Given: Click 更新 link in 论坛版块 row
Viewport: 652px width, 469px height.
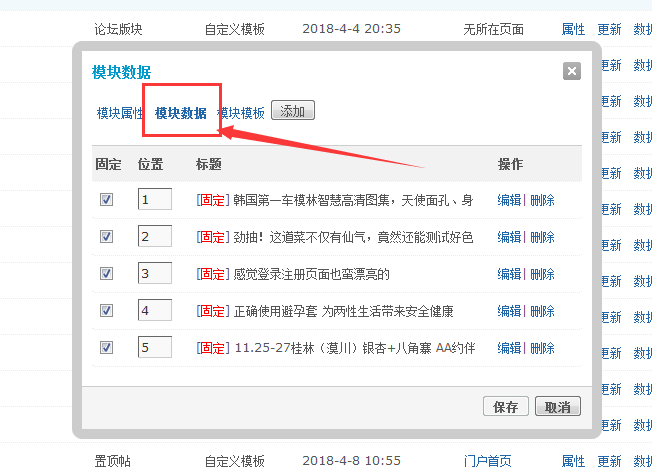Looking at the screenshot, I should [x=609, y=29].
